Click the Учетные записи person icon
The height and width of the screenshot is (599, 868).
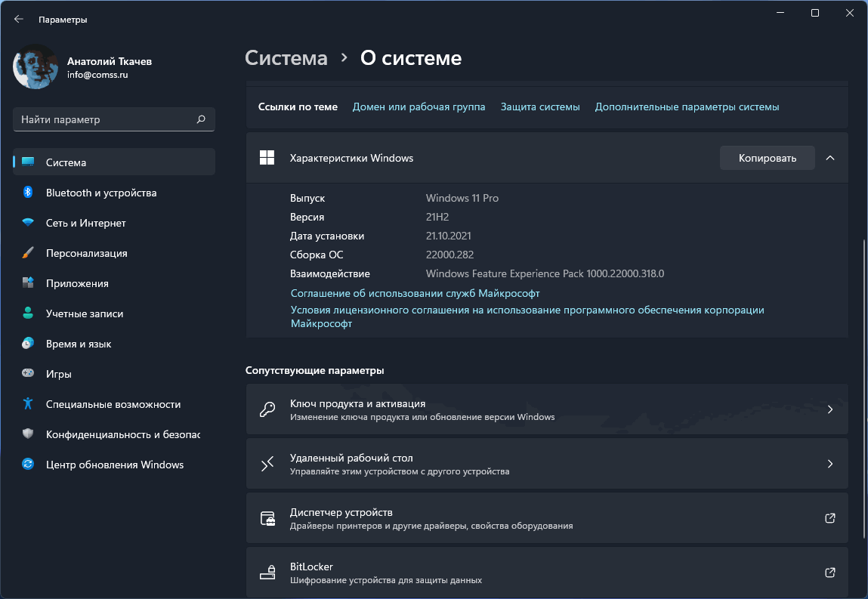(x=28, y=313)
